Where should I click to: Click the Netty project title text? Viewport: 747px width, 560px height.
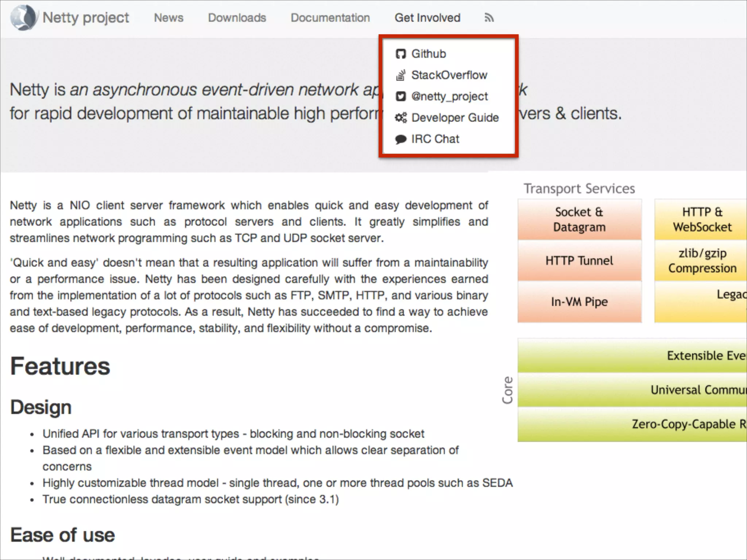pos(86,18)
